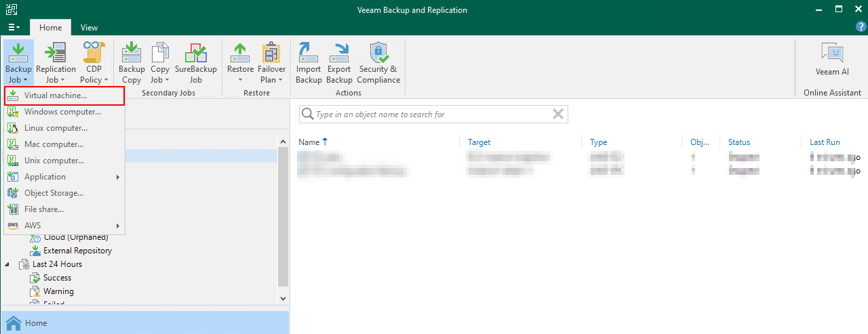Open Security & Compliance
This screenshot has height=334, width=868.
[x=378, y=54]
